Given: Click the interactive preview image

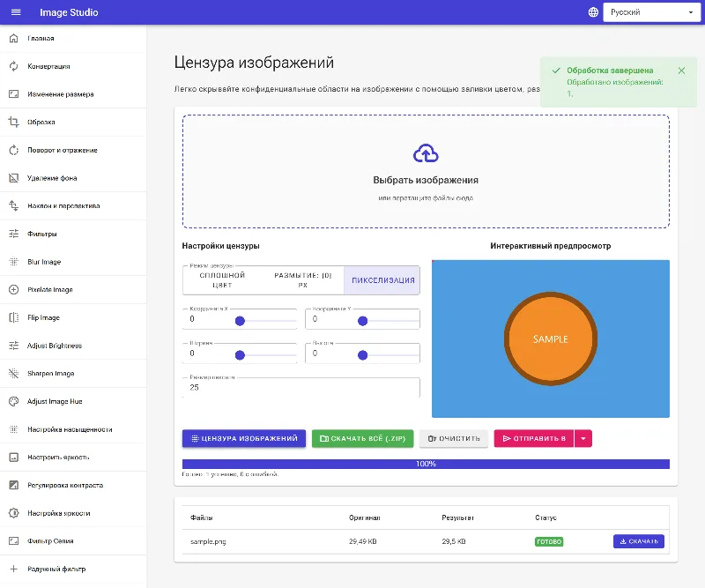Looking at the screenshot, I should click(x=550, y=339).
